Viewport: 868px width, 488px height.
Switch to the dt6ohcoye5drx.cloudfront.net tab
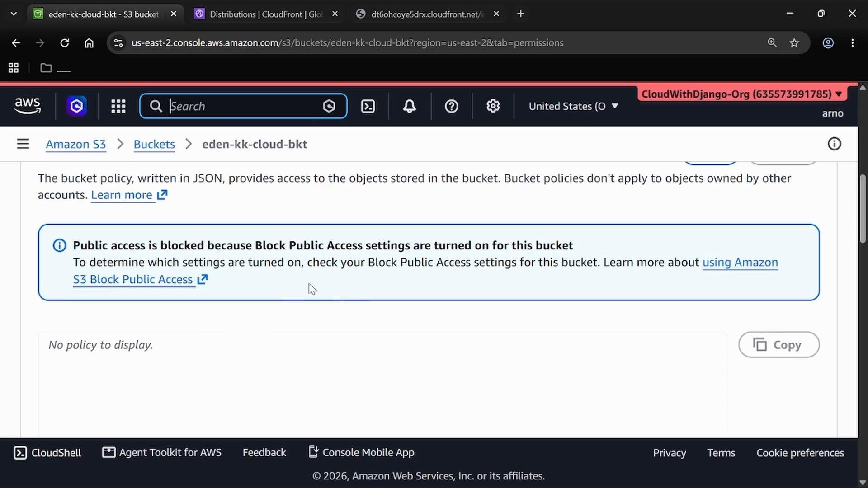point(427,14)
